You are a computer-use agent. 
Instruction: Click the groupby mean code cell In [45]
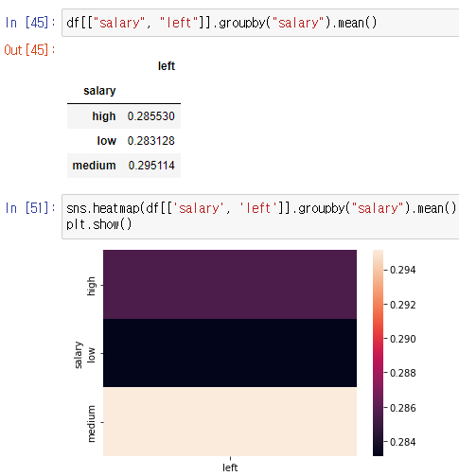(x=260, y=23)
